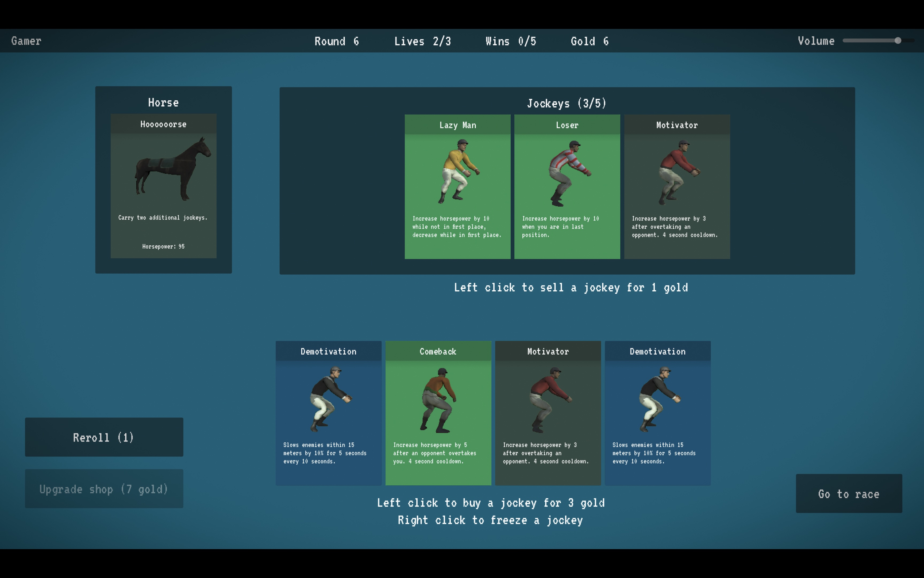This screenshot has width=924, height=578.
Task: Click 'Right click to freeze a jockey' hint
Action: 490,520
